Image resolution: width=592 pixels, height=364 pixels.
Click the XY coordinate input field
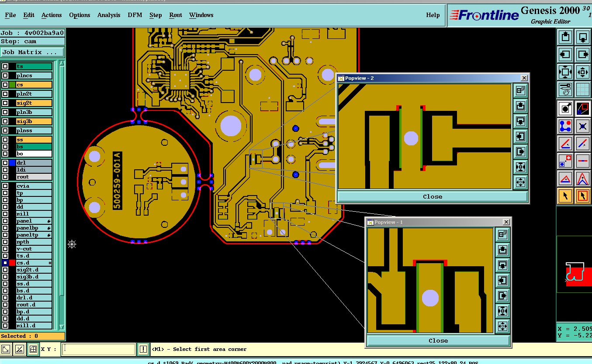[98, 349]
